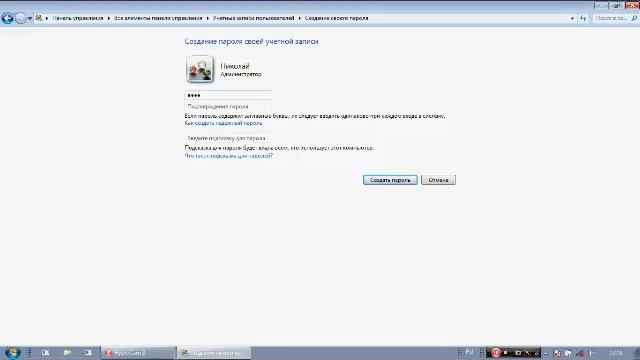Switch to HyperCam 3 taskbar button
The height and width of the screenshot is (360, 640).
tap(138, 353)
